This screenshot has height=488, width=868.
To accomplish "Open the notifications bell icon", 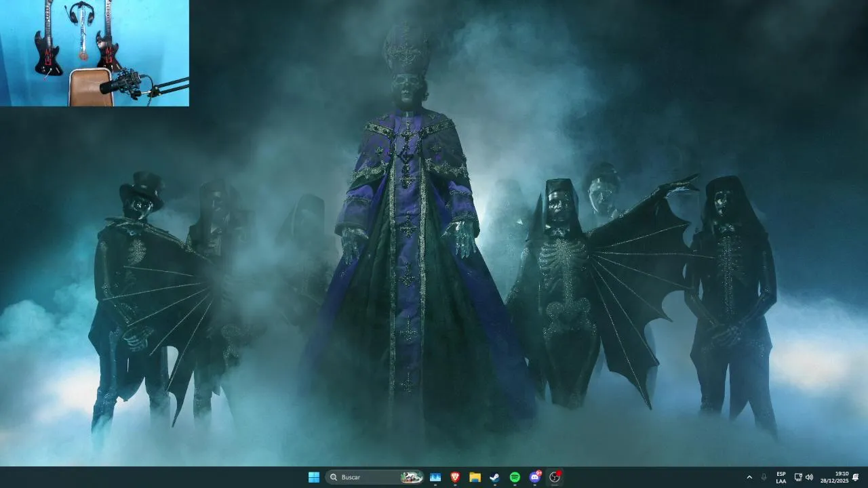I will 856,477.
